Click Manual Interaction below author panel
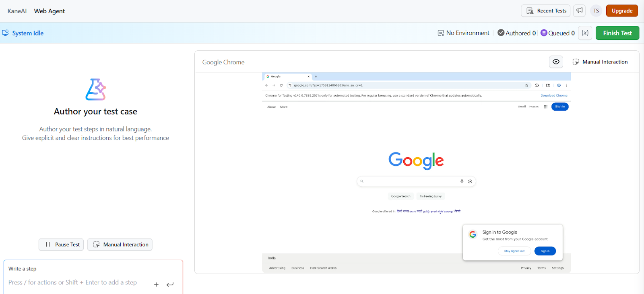Viewport: 644px width, 294px height. tap(120, 245)
